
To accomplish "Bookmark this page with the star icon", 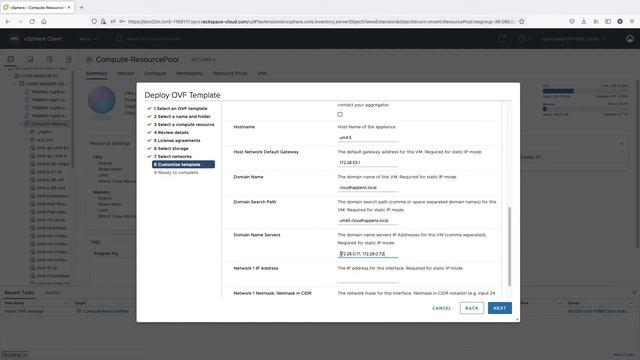I will [x=522, y=21].
